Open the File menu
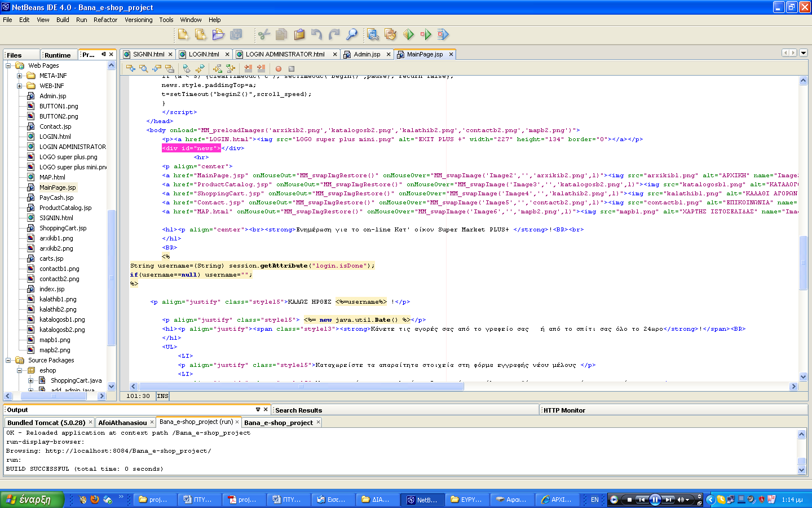Viewport: 812px width, 508px height. (7, 20)
